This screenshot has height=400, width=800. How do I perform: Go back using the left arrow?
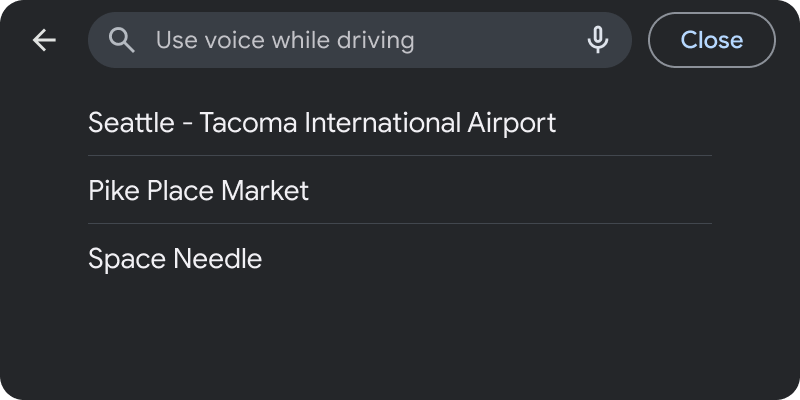pos(44,40)
